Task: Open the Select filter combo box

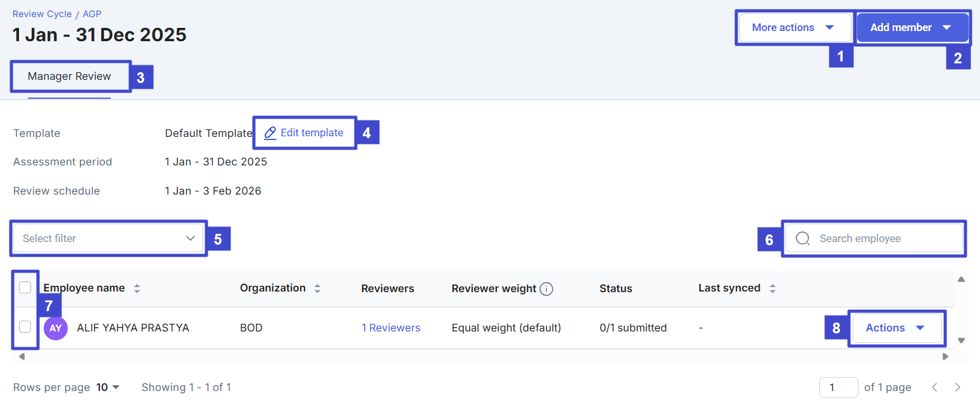Action: pyautogui.click(x=108, y=239)
